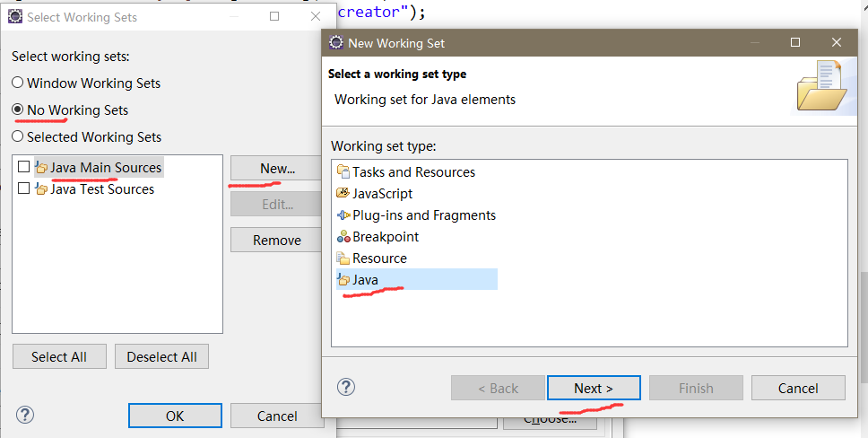Maximize the Select Working Sets dialog

pyautogui.click(x=274, y=17)
